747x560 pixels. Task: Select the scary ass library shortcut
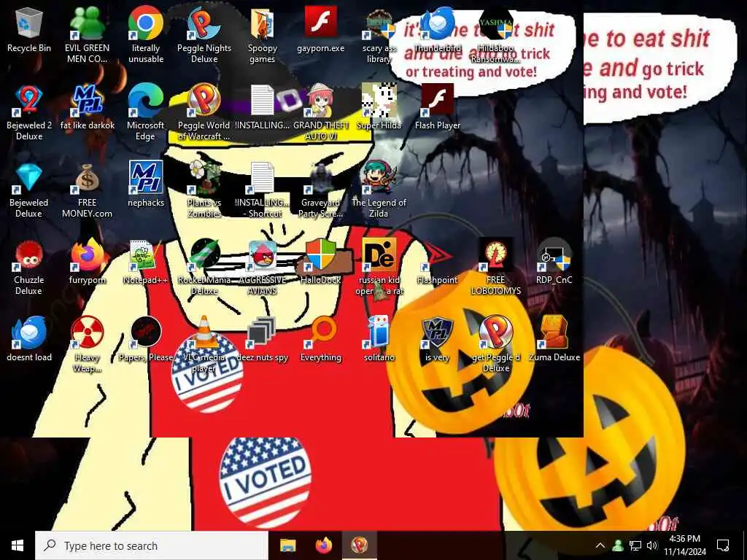(x=379, y=35)
